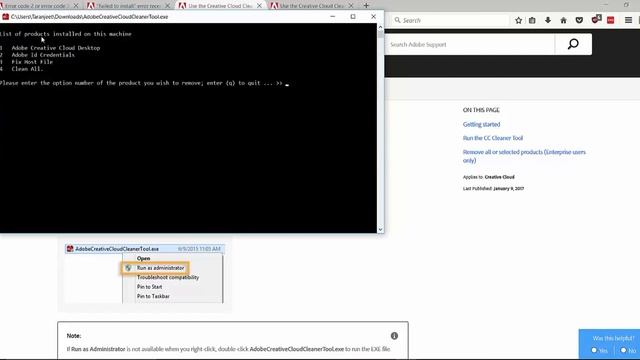Screen dimensions: 640x360
Task: Open the 'Run the CC Cleaner Tool' link
Action: click(x=493, y=138)
